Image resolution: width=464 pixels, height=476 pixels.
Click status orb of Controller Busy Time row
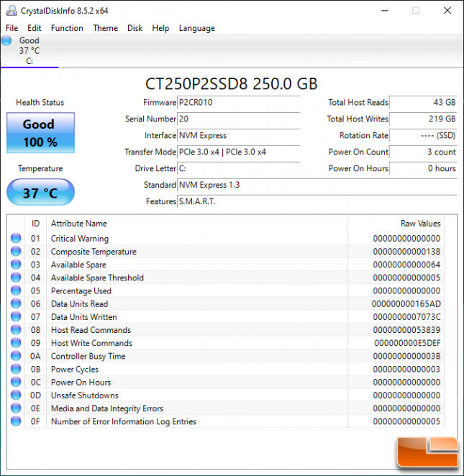(16, 356)
